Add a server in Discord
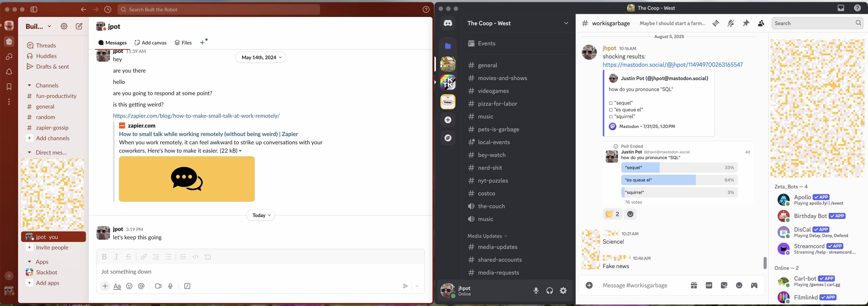The height and width of the screenshot is (306, 868). pyautogui.click(x=448, y=120)
